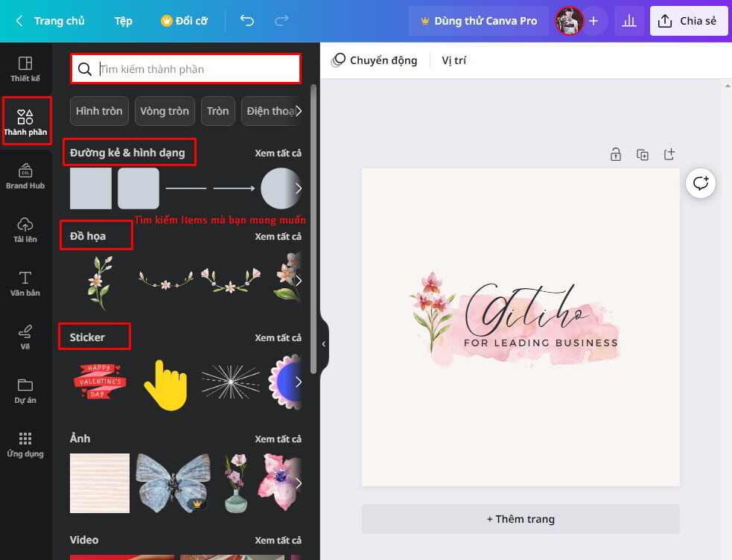Add a collaborator with plus icon

[x=593, y=21]
